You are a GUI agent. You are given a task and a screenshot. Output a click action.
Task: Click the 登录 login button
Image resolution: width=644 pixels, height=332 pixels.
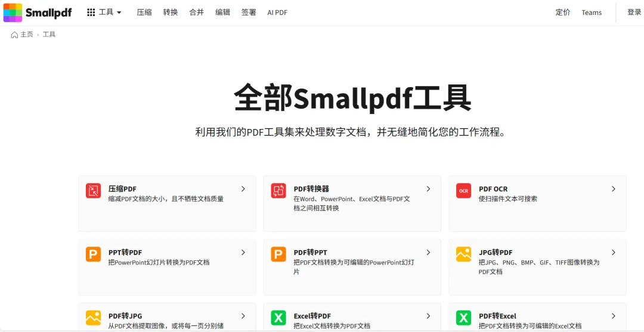[x=634, y=13]
